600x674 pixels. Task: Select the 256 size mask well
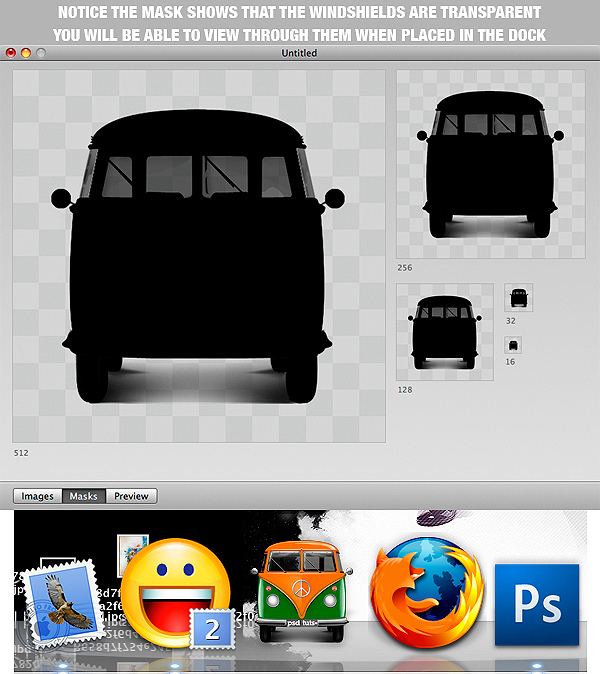click(x=490, y=164)
